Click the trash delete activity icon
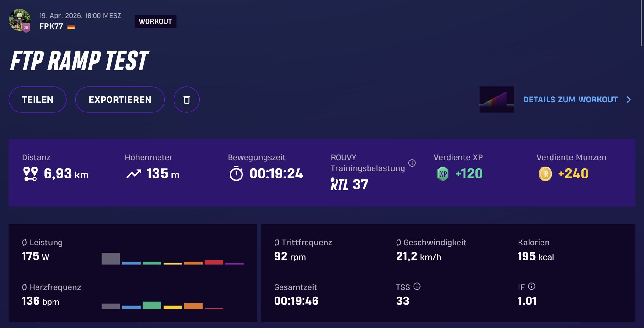 [186, 100]
